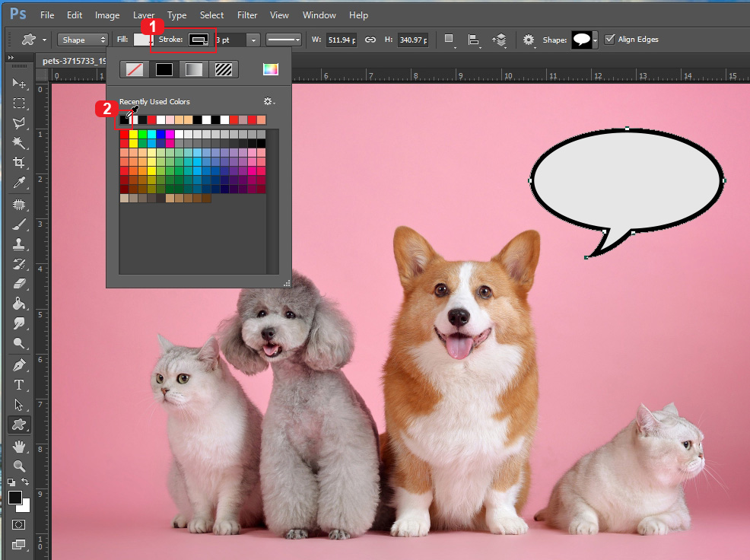Select the Polygonal Lasso tool

[x=19, y=123]
